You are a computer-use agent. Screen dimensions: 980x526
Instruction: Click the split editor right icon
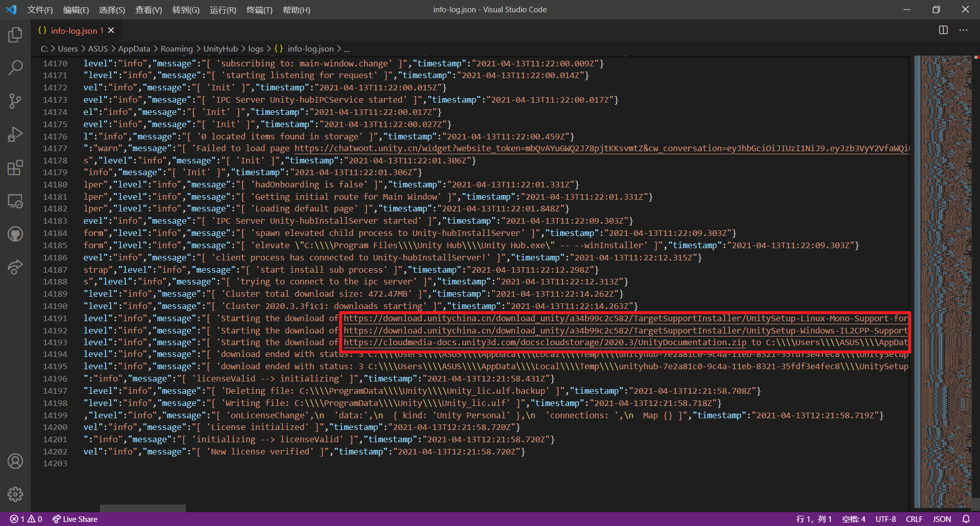(943, 30)
